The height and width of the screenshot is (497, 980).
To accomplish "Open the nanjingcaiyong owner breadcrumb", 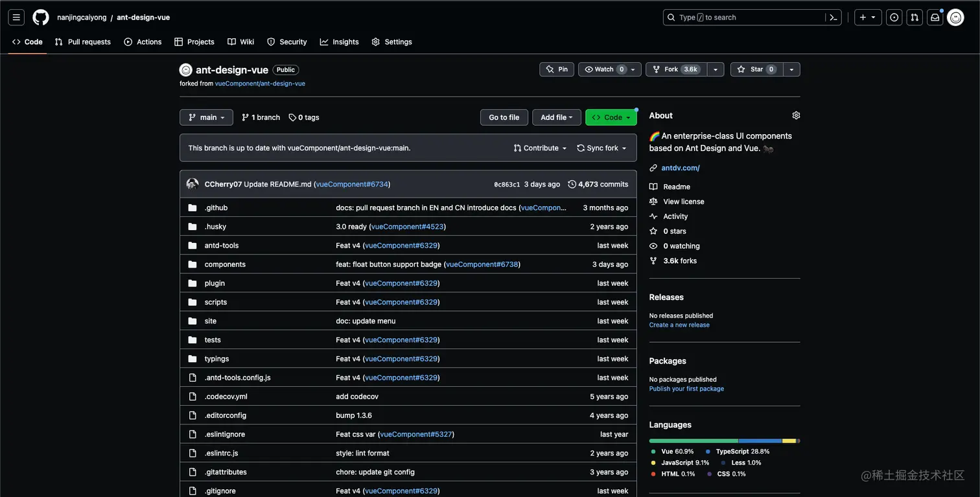I will (x=82, y=17).
